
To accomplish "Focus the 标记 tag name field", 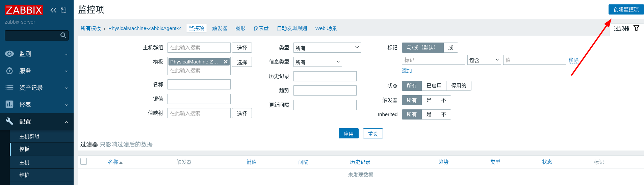I will [433, 60].
